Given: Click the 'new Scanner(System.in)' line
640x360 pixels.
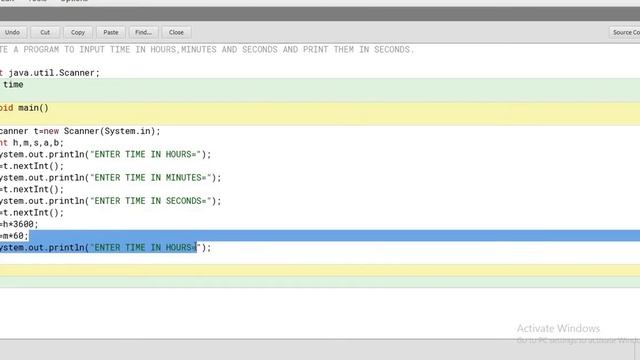Looking at the screenshot, I should 80,131.
